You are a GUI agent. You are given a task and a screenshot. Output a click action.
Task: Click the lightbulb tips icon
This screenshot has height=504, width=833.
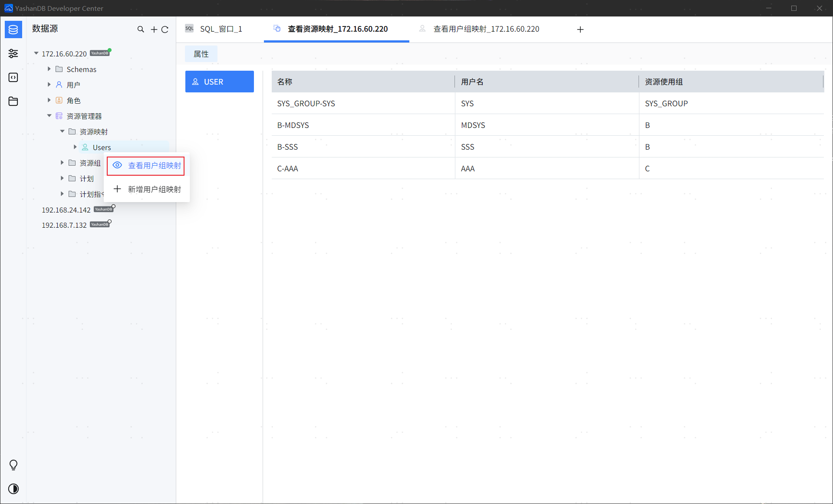click(13, 465)
